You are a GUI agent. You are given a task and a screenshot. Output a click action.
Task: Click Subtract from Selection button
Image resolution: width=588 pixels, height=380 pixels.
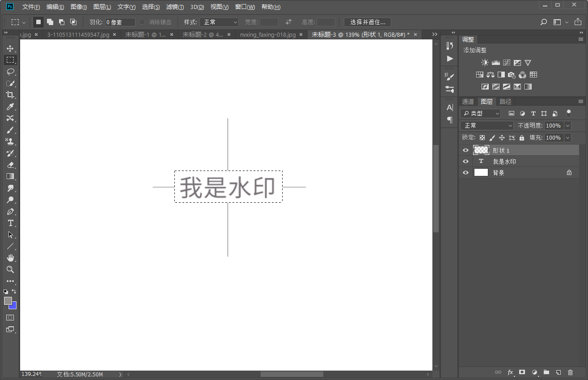pyautogui.click(x=62, y=22)
